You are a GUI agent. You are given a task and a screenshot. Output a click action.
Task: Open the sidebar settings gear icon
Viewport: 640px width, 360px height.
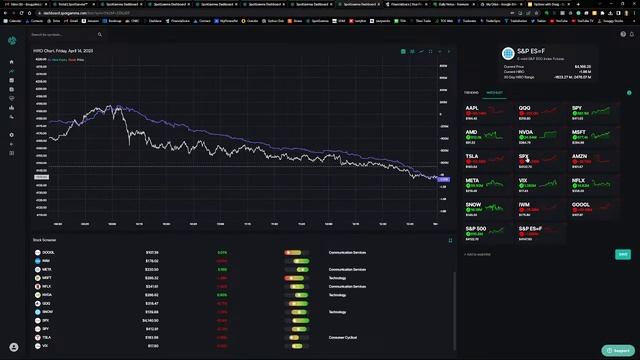click(x=11, y=135)
